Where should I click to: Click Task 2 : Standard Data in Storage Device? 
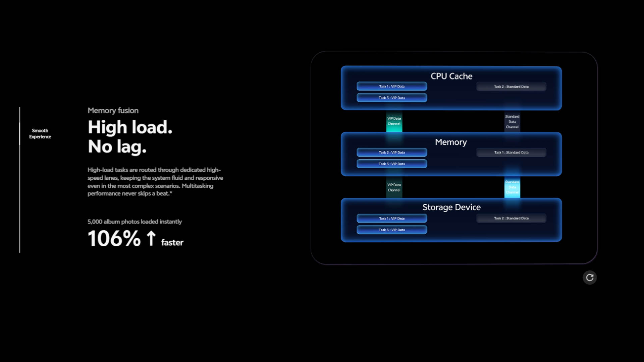[511, 218]
